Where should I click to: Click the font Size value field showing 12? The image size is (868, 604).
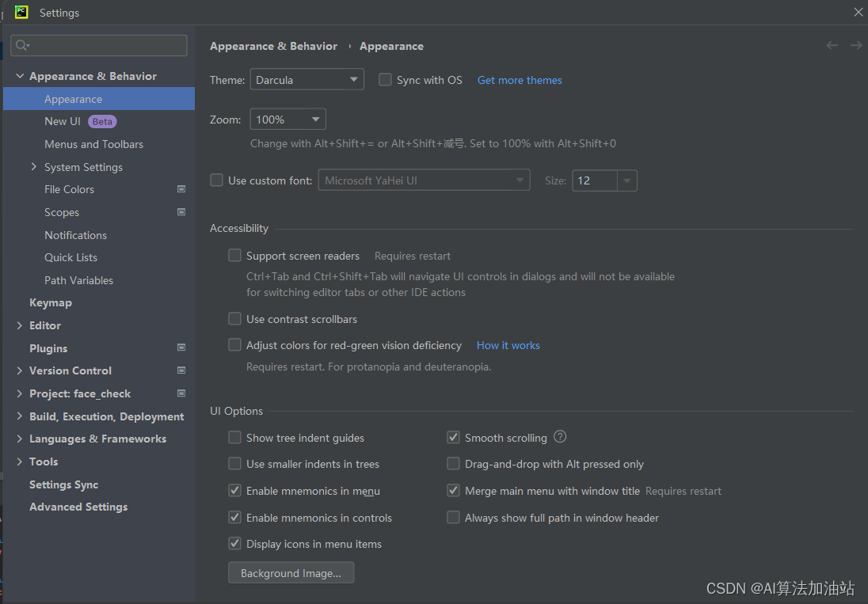[x=595, y=180]
